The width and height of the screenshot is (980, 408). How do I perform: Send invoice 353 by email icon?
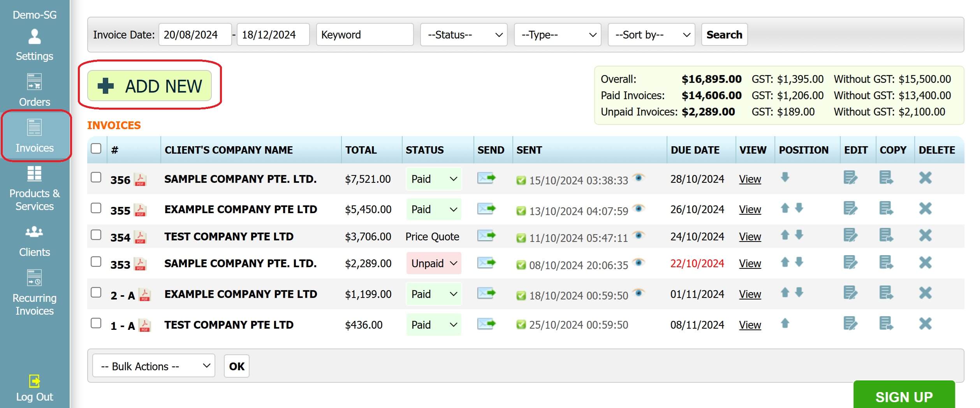click(x=486, y=263)
